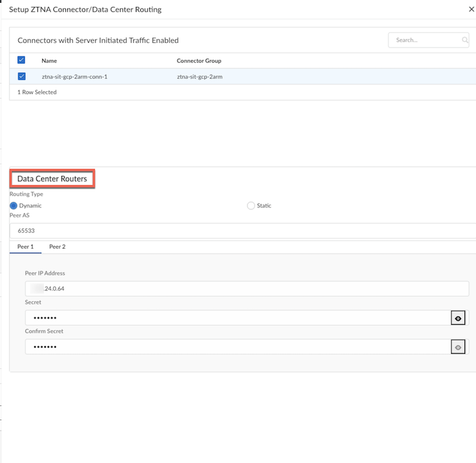Click the connectors Search field
The width and height of the screenshot is (476, 463).
(x=425, y=41)
